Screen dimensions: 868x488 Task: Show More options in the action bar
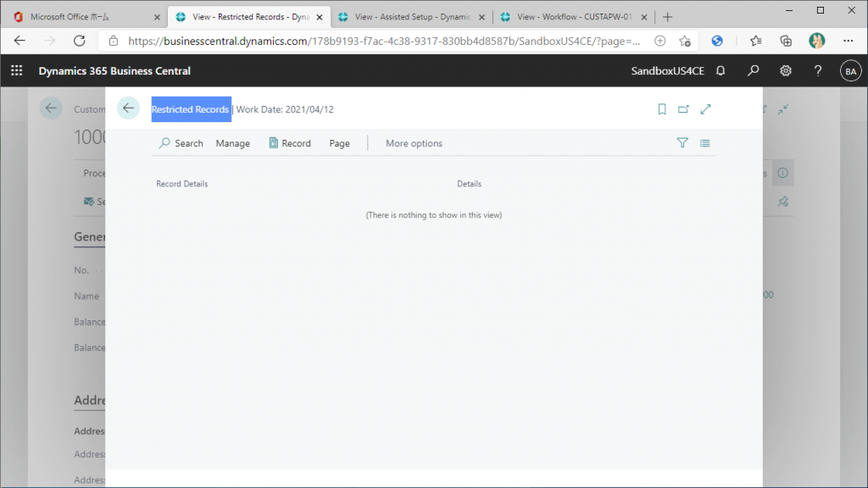point(414,143)
